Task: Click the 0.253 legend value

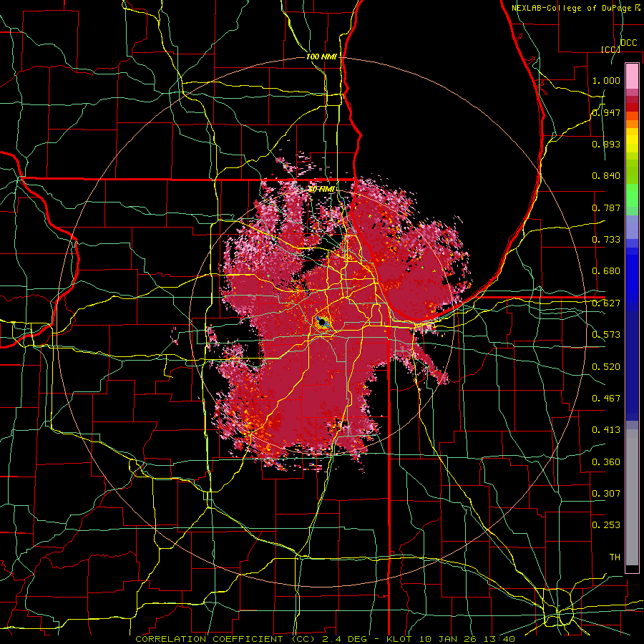Action: [606, 525]
